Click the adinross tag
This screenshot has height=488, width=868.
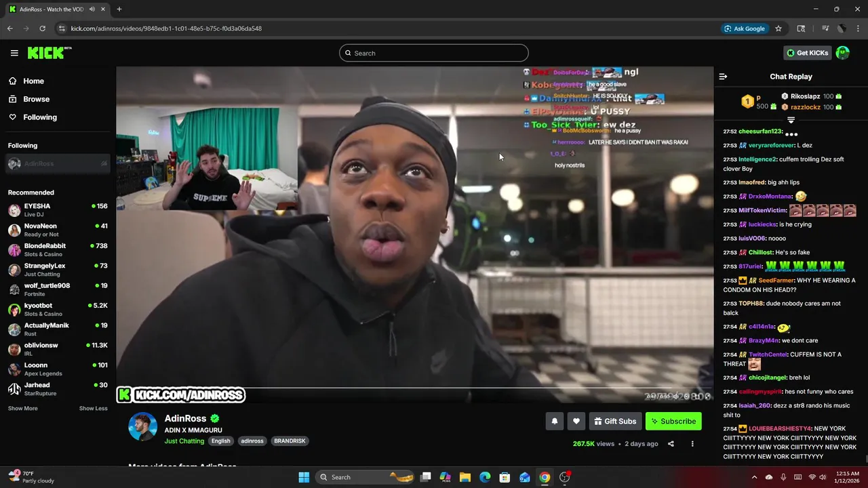click(252, 441)
